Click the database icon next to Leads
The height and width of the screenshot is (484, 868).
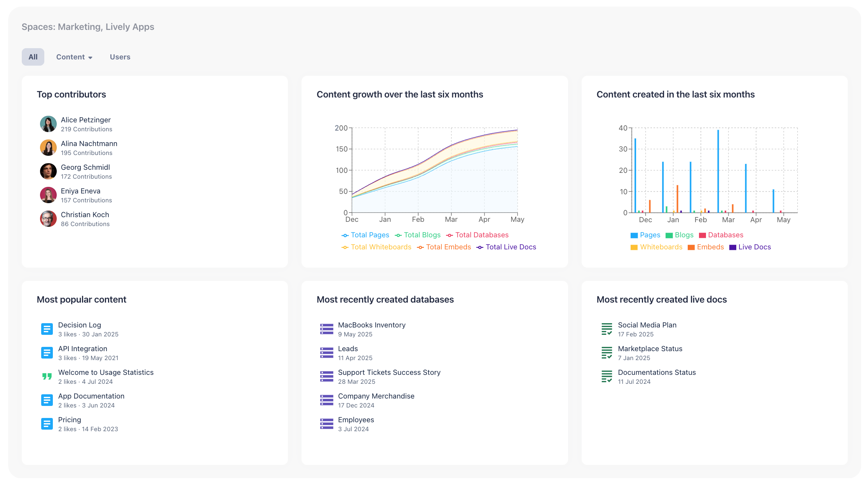coord(326,352)
